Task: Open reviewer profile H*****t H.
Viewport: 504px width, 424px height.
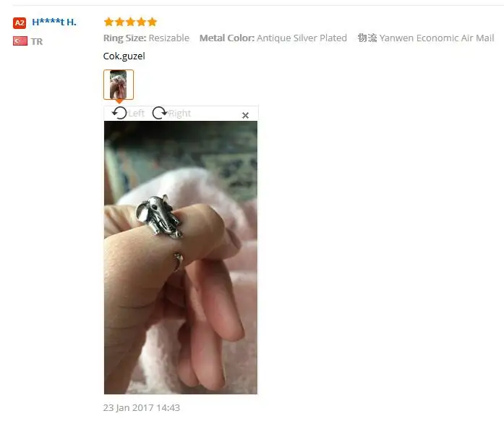Action: 54,22
